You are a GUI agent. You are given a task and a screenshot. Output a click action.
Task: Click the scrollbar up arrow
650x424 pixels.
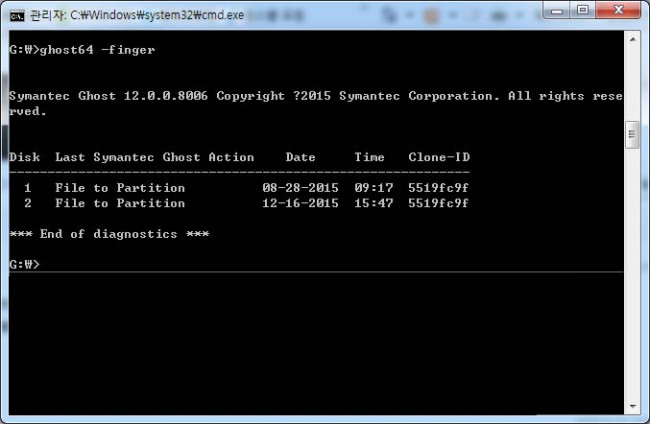[631, 39]
